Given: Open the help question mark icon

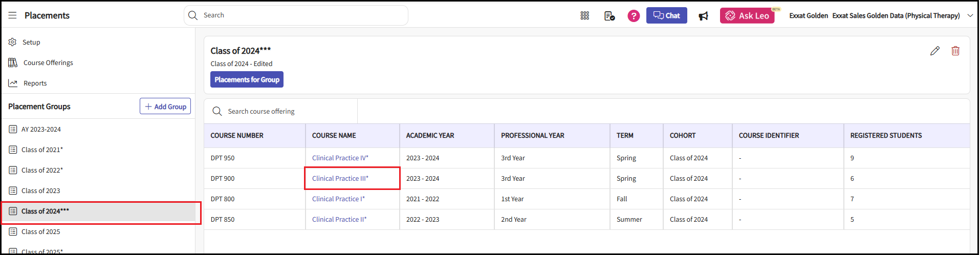Looking at the screenshot, I should click(x=634, y=16).
